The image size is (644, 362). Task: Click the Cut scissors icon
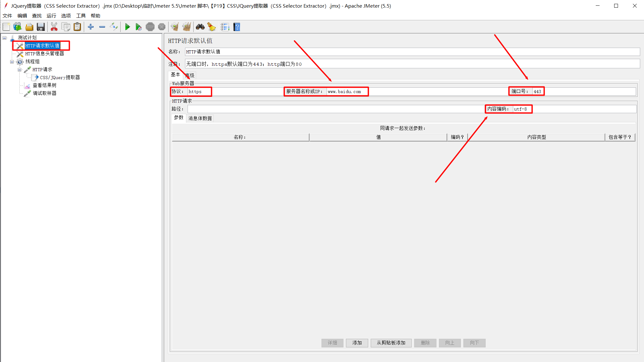[x=54, y=27]
